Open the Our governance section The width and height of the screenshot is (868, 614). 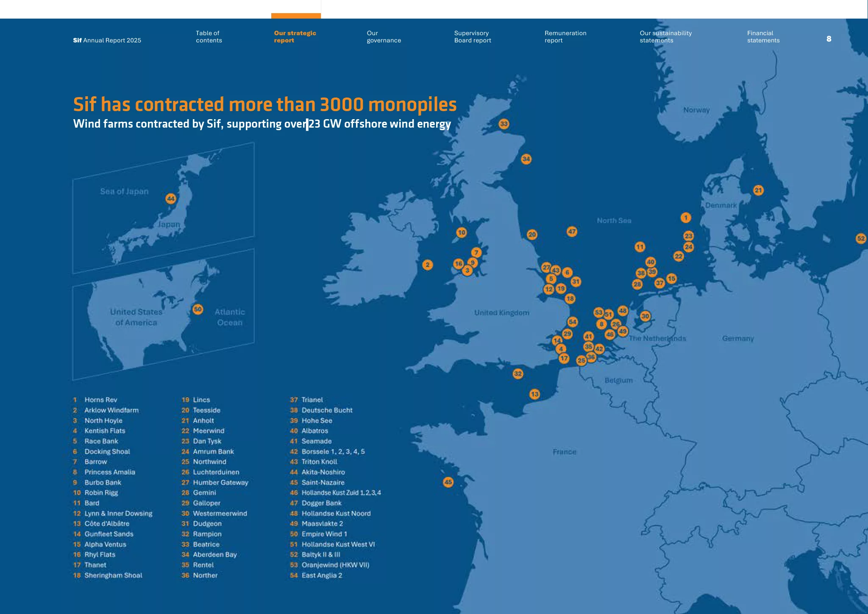tap(384, 36)
